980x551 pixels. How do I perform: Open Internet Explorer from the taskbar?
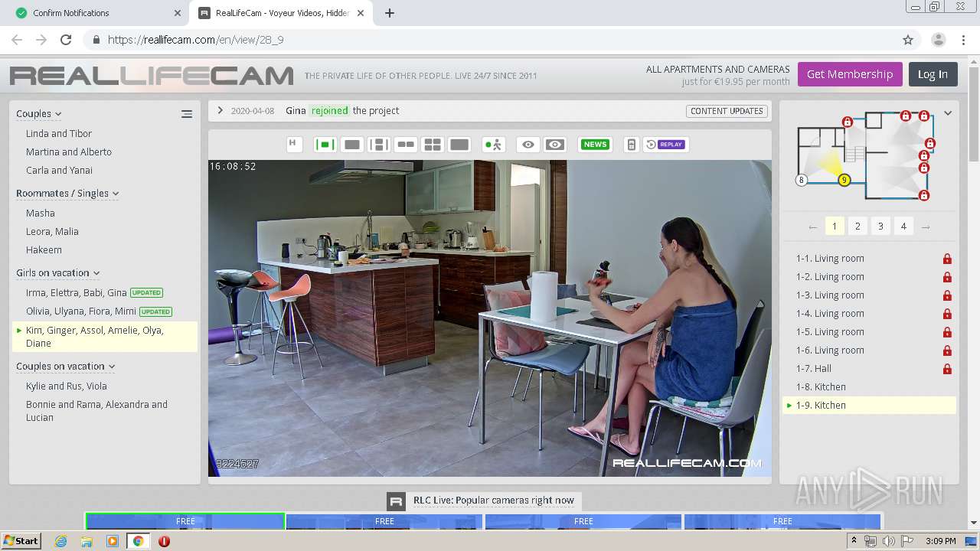[61, 541]
